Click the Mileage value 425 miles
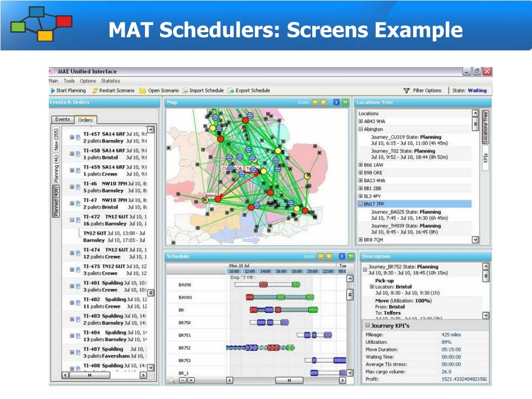 [451, 335]
